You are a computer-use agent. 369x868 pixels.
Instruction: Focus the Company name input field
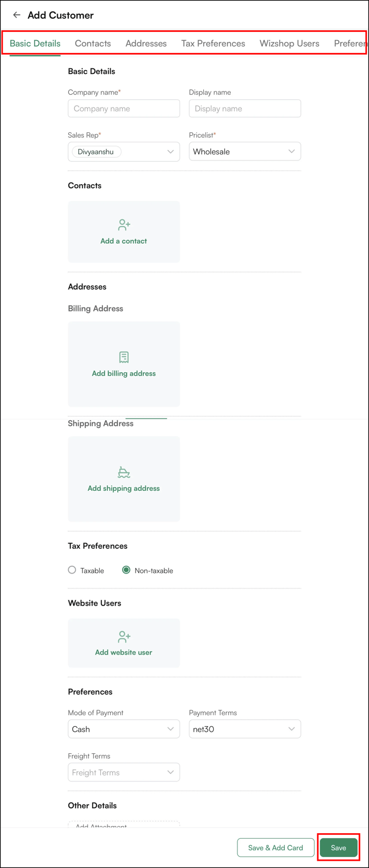[x=124, y=109]
